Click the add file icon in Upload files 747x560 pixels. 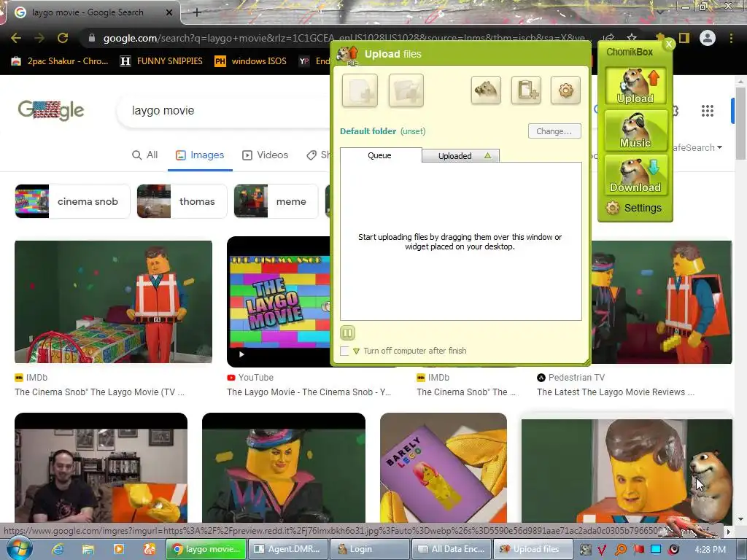pyautogui.click(x=360, y=90)
